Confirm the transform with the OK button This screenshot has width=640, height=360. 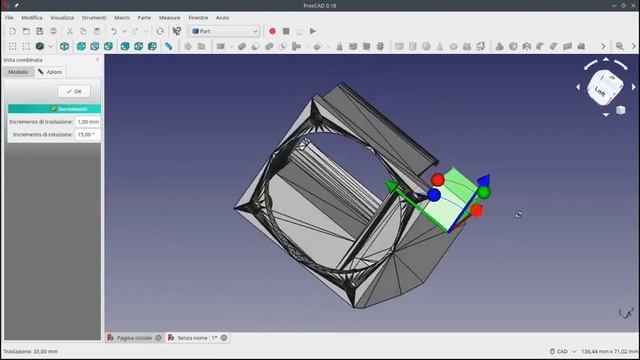click(74, 91)
